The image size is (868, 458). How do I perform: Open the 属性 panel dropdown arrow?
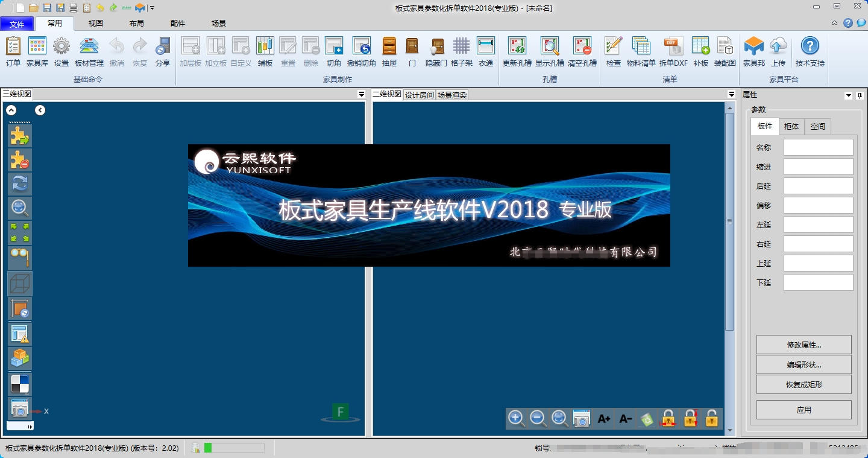[849, 95]
